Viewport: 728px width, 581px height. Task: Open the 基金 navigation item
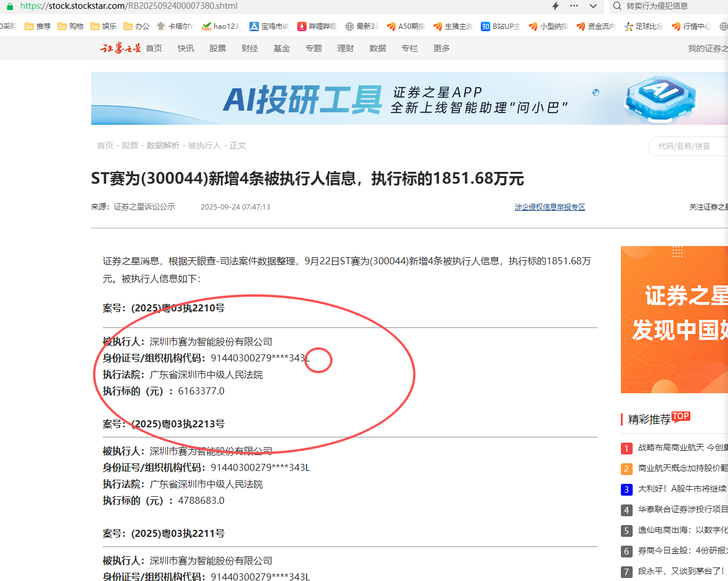click(282, 48)
